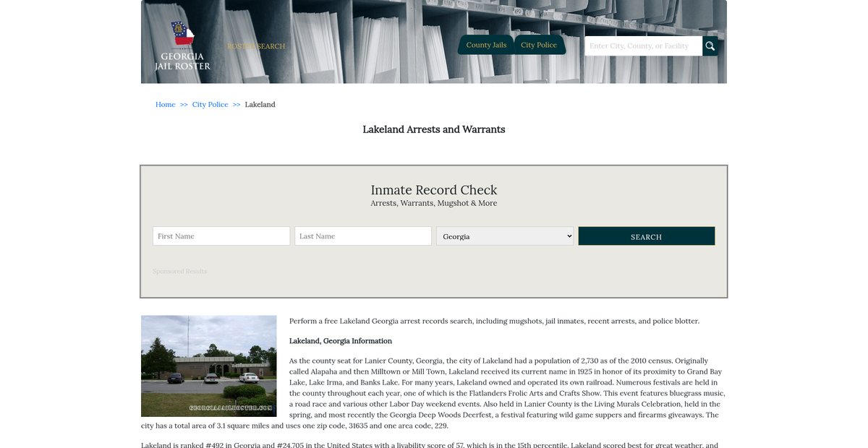Click into the Last Name field
Viewport: 868px width, 448px height.
point(363,236)
